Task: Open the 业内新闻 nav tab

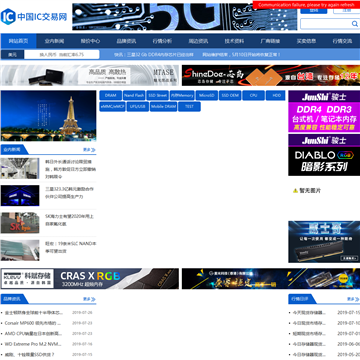Action: pyautogui.click(x=54, y=41)
